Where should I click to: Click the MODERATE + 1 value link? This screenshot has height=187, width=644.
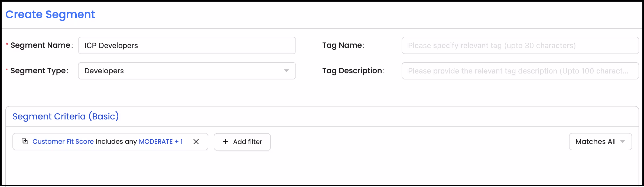tap(161, 141)
